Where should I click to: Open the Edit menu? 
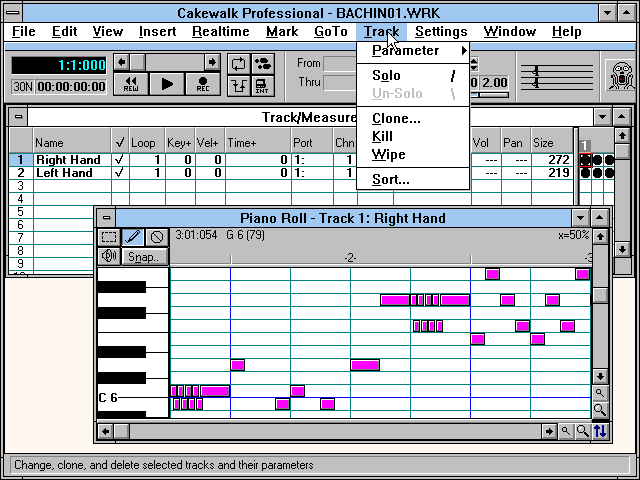click(64, 32)
